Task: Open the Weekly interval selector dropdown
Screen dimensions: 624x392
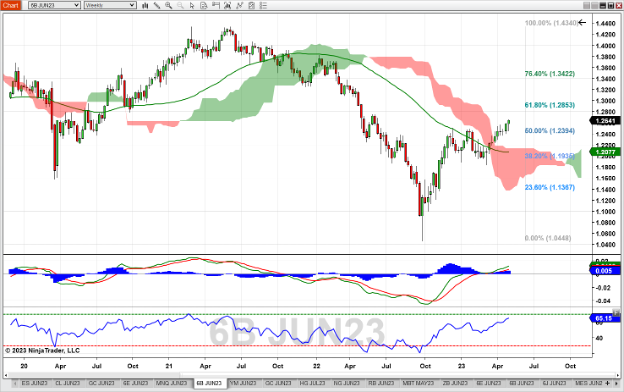Action: click(110, 5)
